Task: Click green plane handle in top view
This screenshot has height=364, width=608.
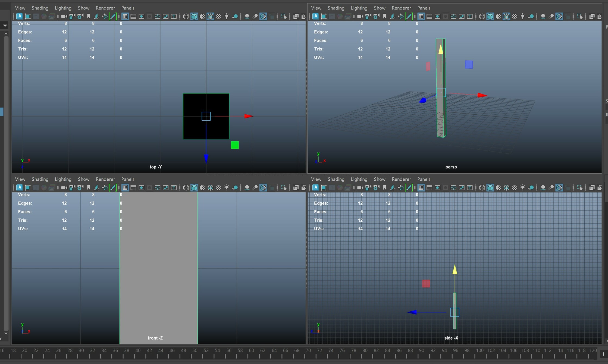Action: (x=235, y=145)
